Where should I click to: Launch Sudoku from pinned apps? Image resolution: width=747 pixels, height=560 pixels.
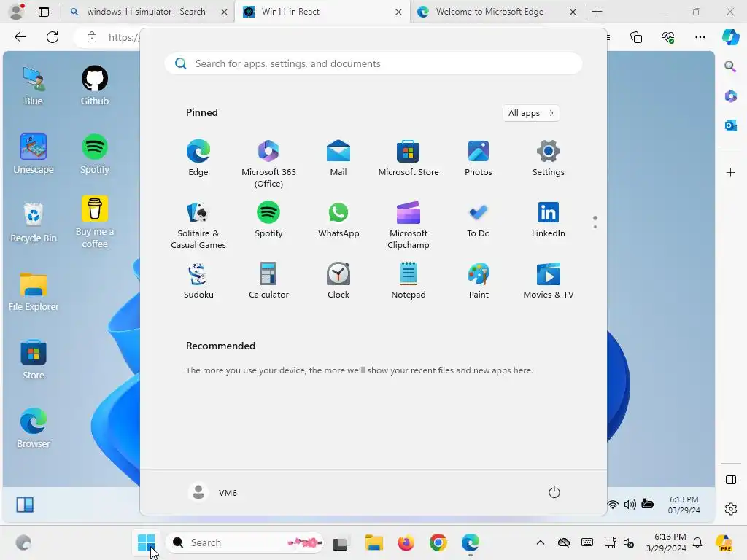(x=198, y=281)
